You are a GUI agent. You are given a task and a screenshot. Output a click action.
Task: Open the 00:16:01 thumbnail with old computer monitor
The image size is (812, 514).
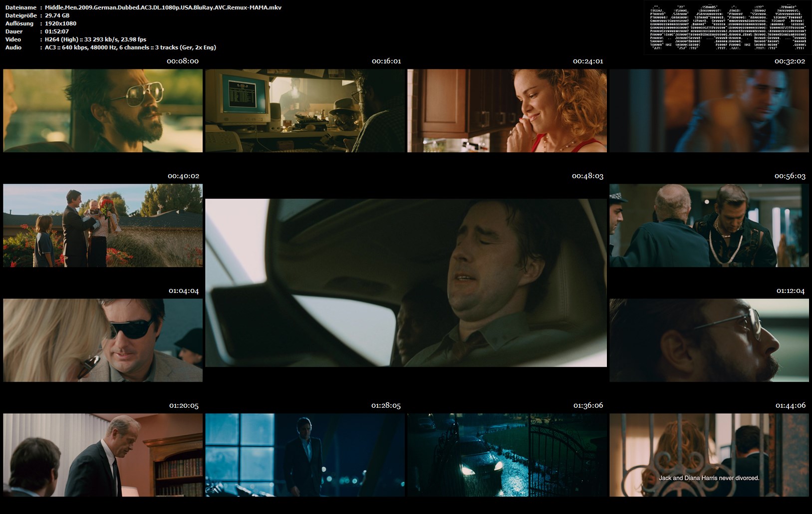coord(305,111)
